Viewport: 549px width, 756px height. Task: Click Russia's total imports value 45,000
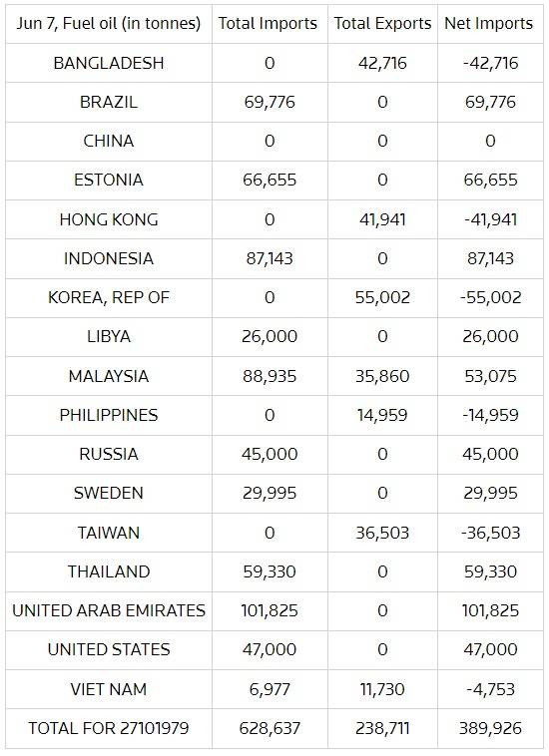270,454
